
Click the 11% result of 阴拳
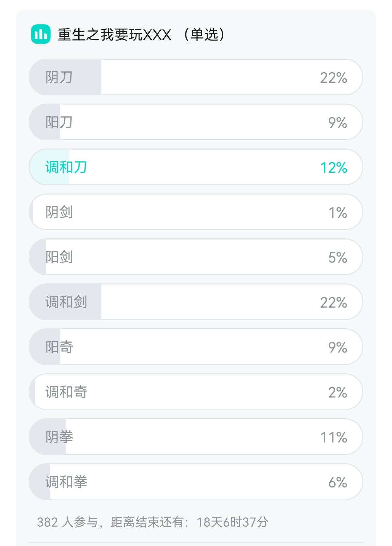tap(333, 438)
